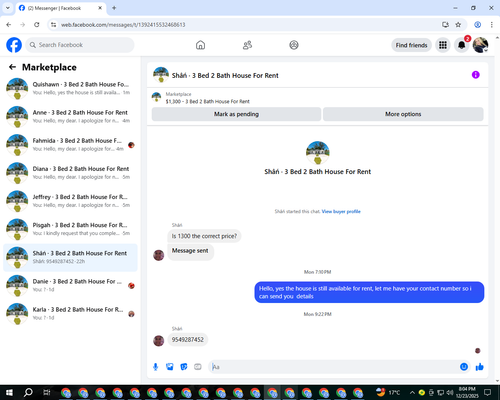Image resolution: width=500 pixels, height=400 pixels.
Task: Click the taskbar clock 8:04 PM
Action: (467, 393)
